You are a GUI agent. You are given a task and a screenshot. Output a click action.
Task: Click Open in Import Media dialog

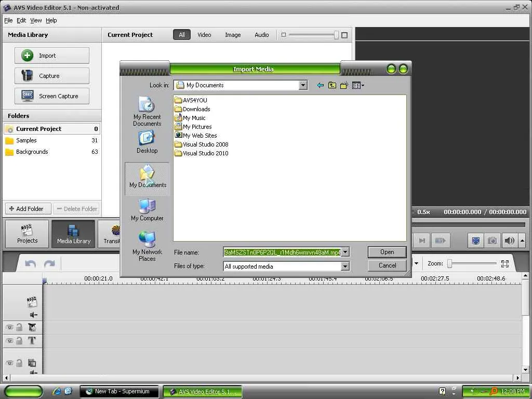(387, 252)
